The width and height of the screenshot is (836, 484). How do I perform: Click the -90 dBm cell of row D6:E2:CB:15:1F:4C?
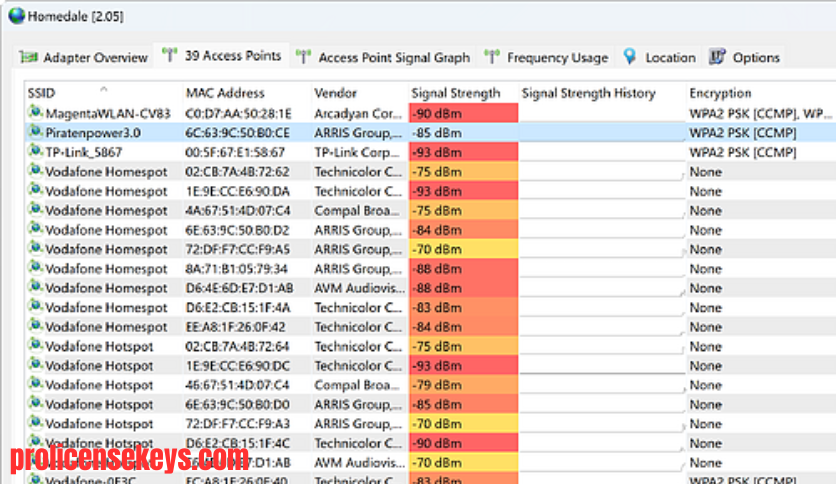pos(463,443)
